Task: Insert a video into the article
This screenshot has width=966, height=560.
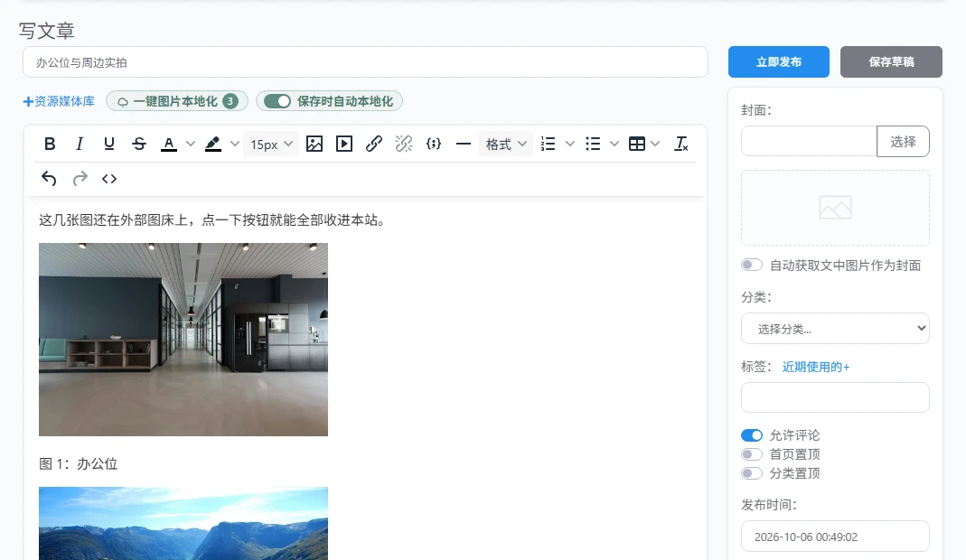Action: click(344, 145)
